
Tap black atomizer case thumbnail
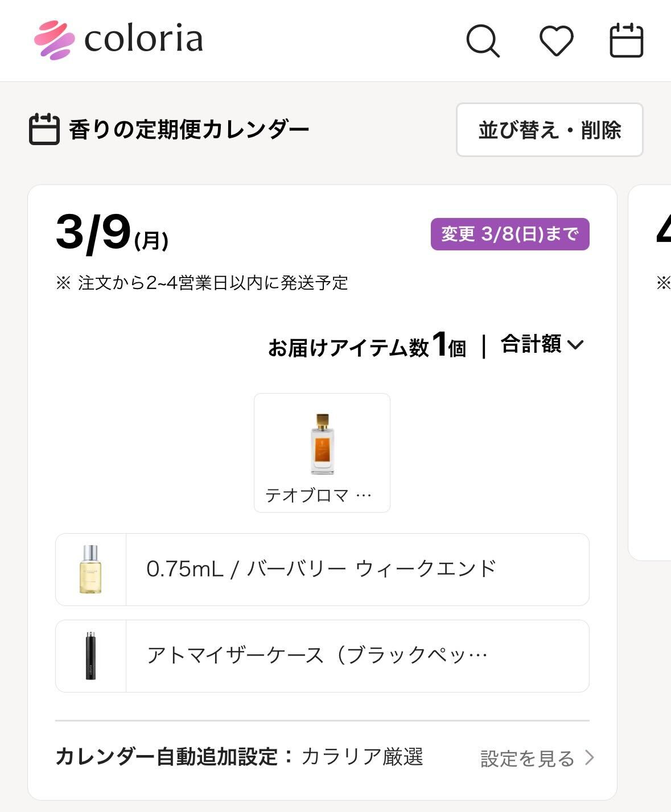coord(90,656)
